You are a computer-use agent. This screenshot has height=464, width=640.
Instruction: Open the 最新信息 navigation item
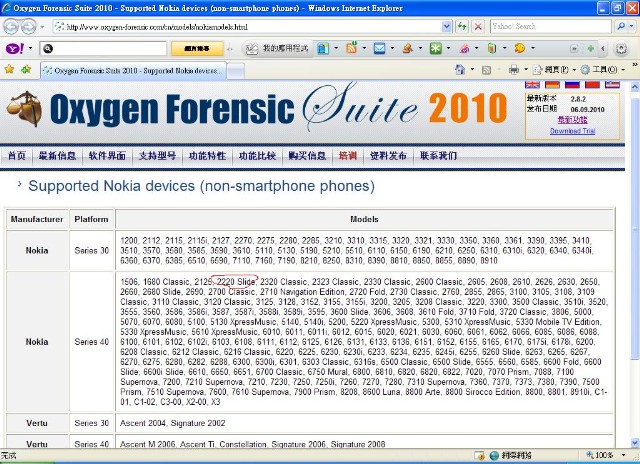(57, 155)
